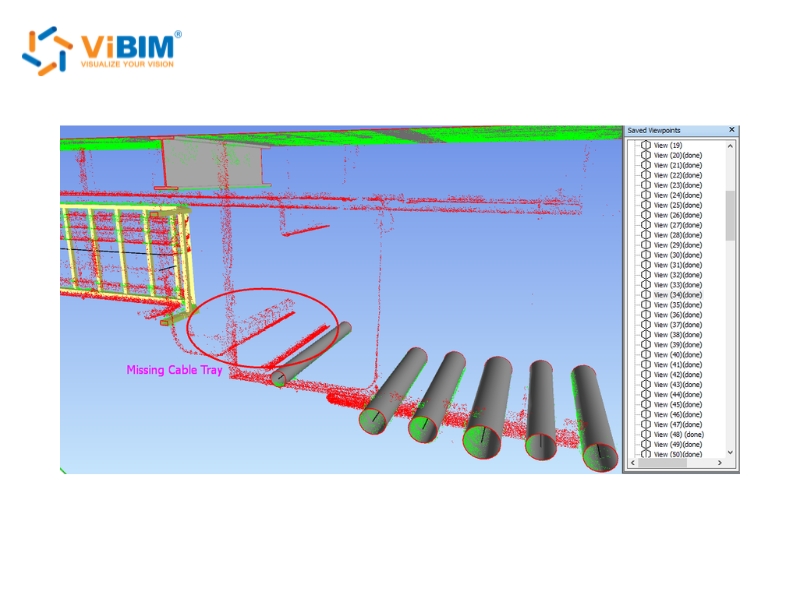Select View (24)(done) from the list
800x600 pixels.
tap(678, 195)
